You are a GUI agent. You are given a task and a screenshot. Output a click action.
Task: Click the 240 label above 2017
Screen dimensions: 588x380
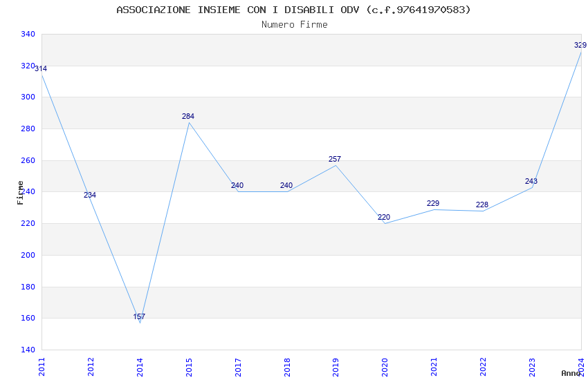click(237, 185)
